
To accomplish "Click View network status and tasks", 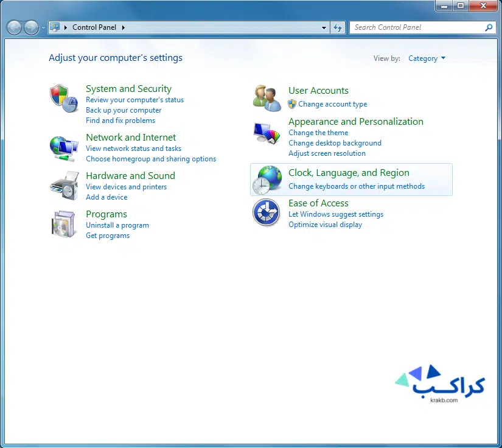I will coord(133,149).
